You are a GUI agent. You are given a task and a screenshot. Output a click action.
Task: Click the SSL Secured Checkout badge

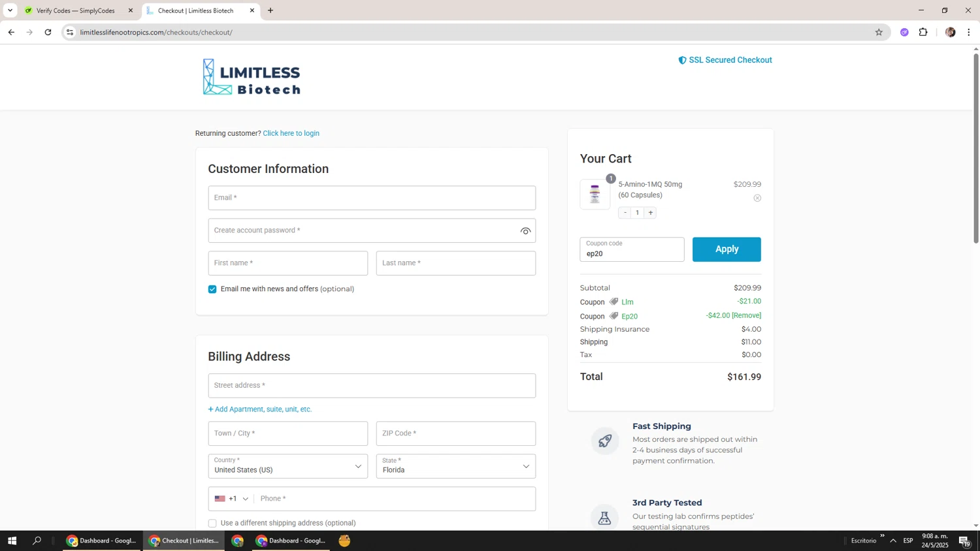point(725,60)
